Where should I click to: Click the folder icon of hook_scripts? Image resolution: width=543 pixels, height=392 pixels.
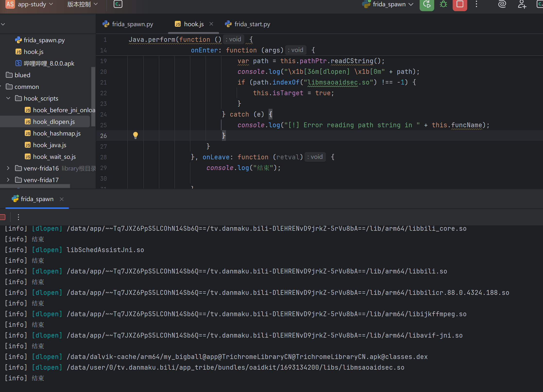18,98
